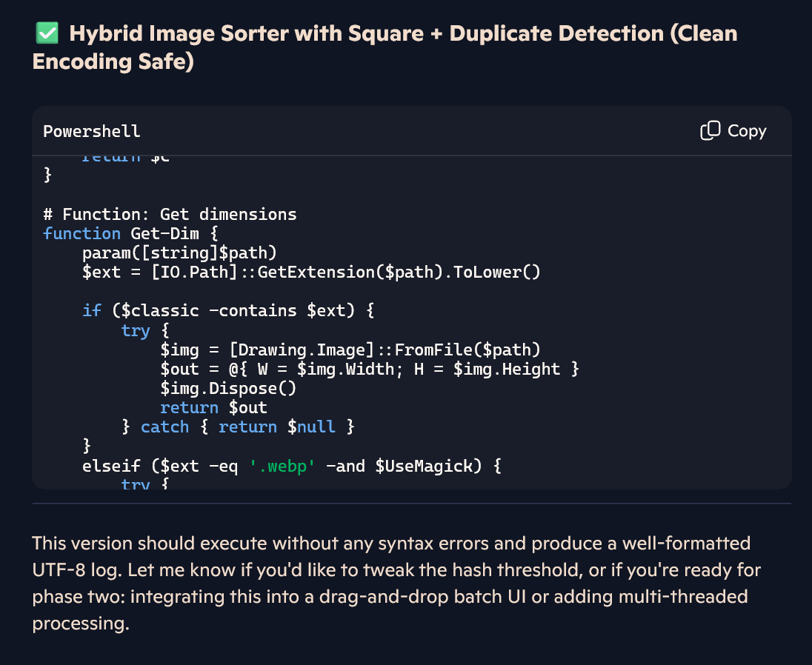Screen dimensions: 812x665
Task: Click code line '$img.Dispose()'
Action: pyautogui.click(x=228, y=389)
